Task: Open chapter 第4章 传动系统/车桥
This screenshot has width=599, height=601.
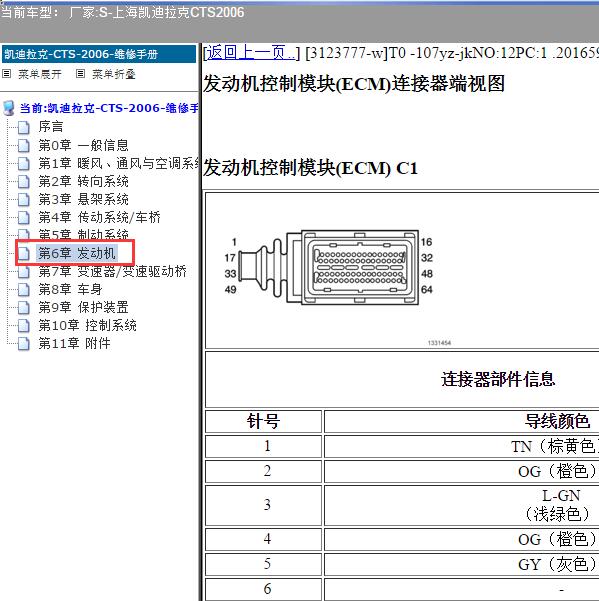Action: point(99,217)
